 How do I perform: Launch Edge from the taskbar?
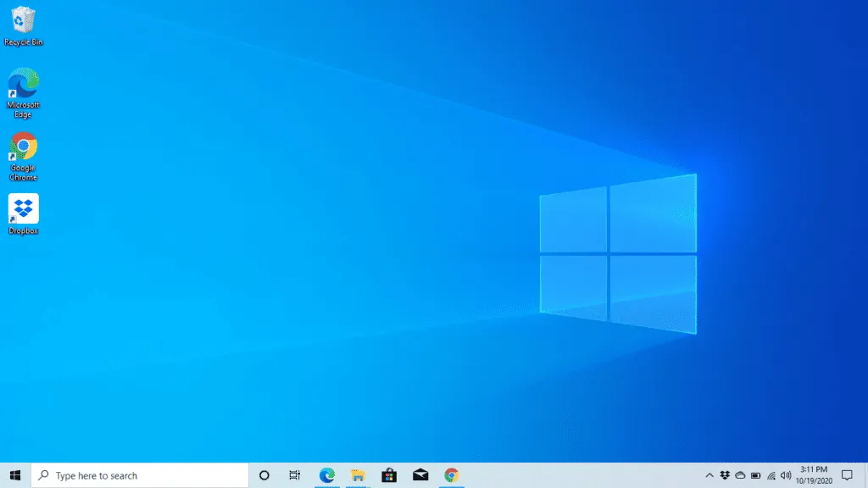pos(326,475)
